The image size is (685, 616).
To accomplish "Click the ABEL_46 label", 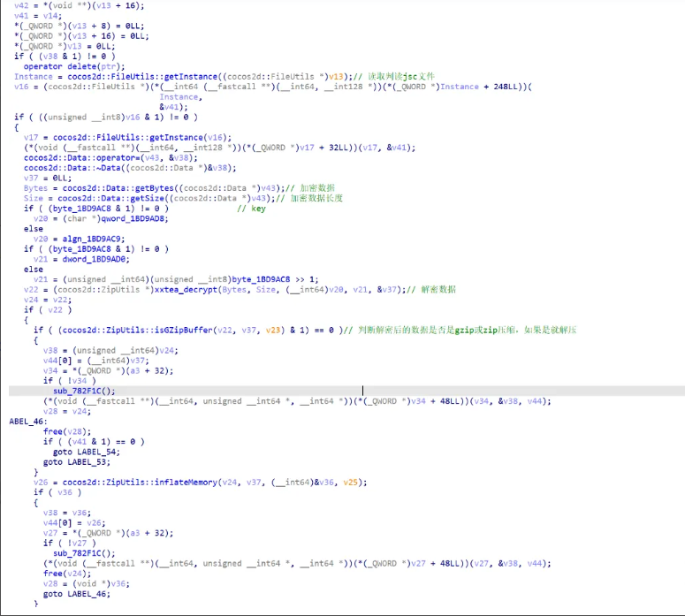I will [28, 422].
